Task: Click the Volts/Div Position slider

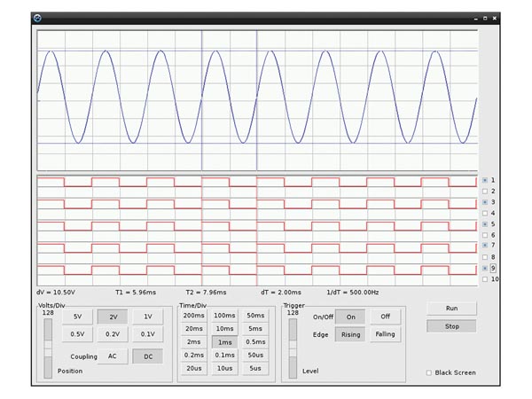Action: [48, 348]
